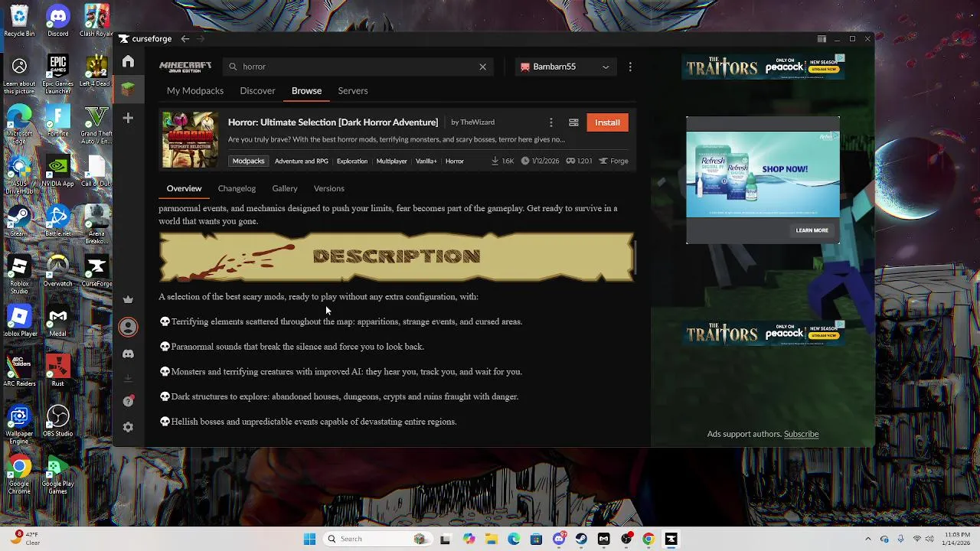Open the modpack's three-dot options menu
980x551 pixels.
pyautogui.click(x=550, y=122)
